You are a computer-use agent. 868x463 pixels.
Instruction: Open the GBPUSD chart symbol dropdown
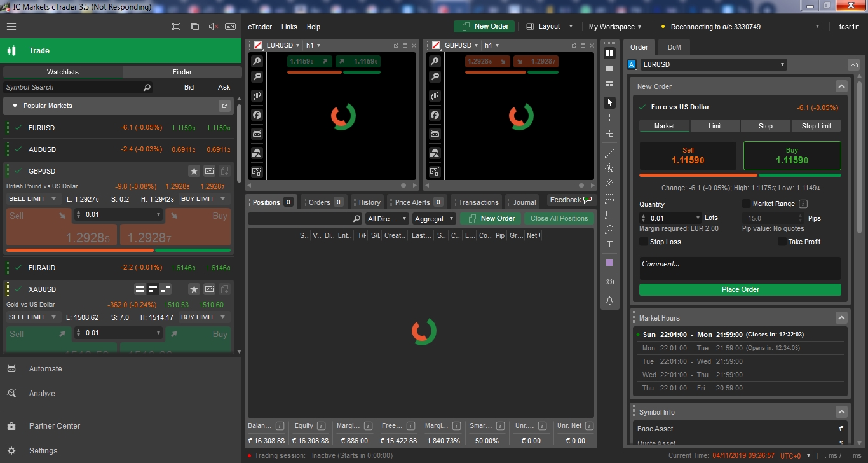(x=461, y=45)
